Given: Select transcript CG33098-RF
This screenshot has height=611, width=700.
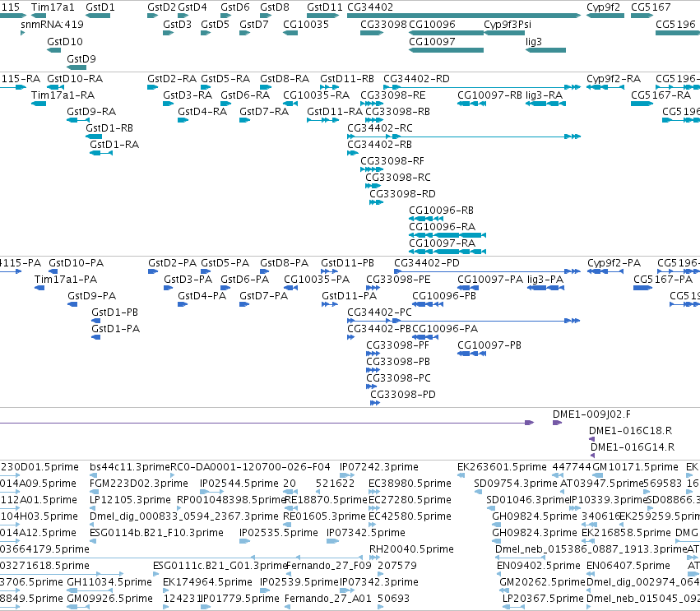Looking at the screenshot, I should [x=392, y=160].
